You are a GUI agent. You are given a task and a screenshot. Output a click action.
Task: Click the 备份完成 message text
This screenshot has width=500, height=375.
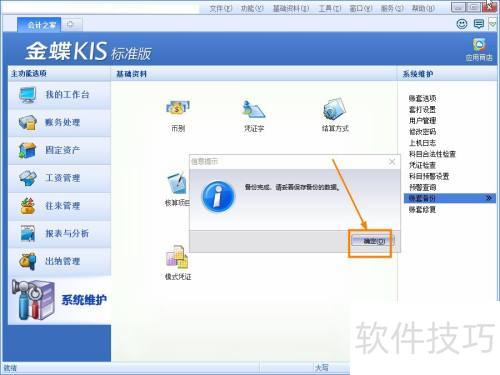292,187
